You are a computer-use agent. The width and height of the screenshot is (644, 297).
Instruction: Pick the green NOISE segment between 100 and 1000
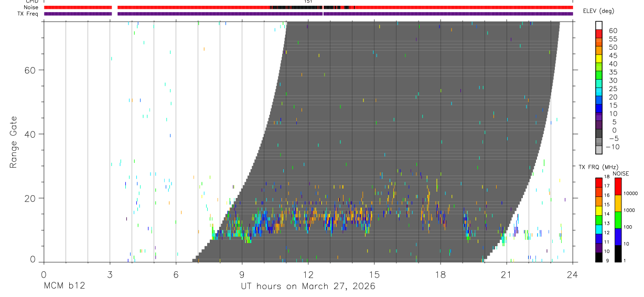(x=618, y=219)
